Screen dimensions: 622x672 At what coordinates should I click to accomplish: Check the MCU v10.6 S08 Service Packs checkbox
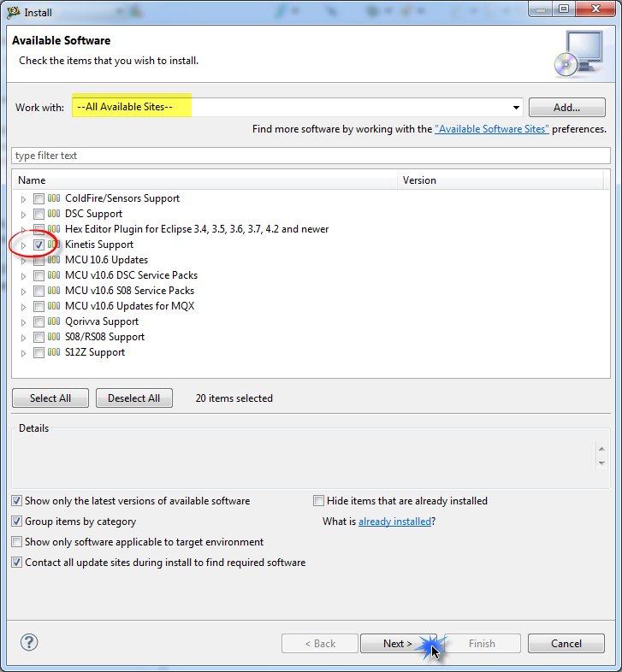coord(39,291)
